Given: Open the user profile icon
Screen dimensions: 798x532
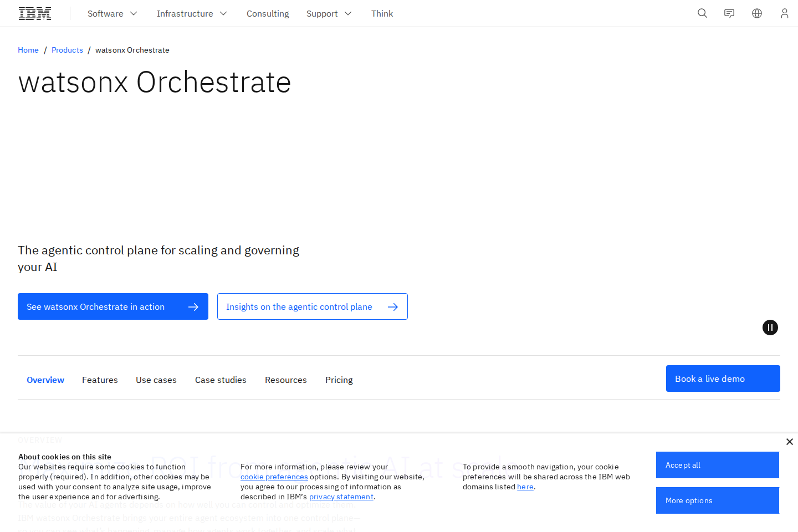Looking at the screenshot, I should (x=784, y=13).
